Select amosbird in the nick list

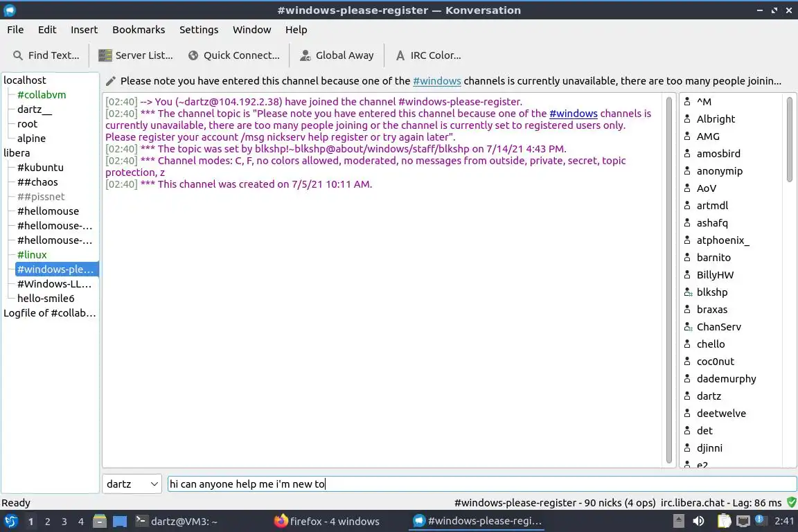[718, 154]
